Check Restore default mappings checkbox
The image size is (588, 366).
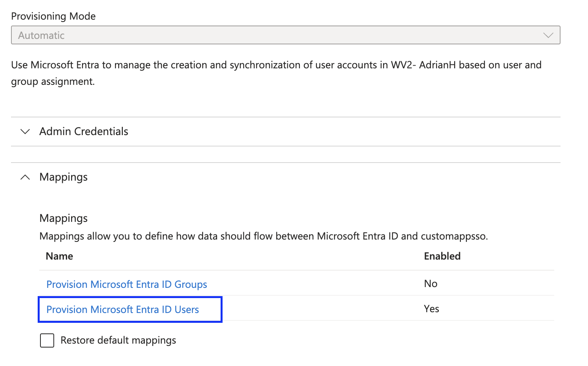click(x=47, y=340)
